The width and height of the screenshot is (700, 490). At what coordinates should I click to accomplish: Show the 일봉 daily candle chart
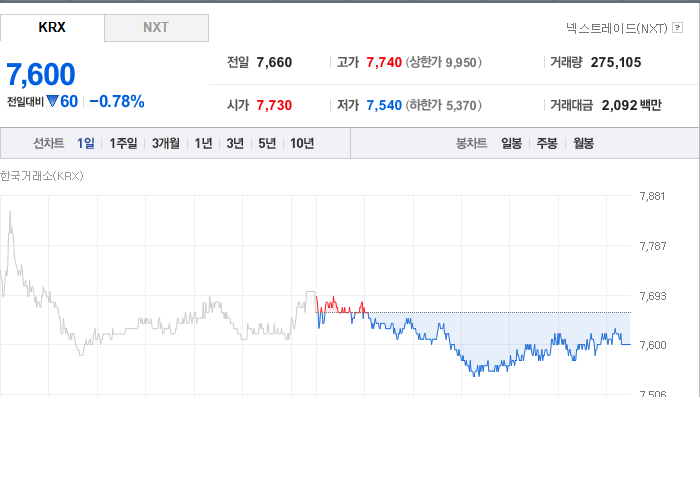[x=511, y=143]
